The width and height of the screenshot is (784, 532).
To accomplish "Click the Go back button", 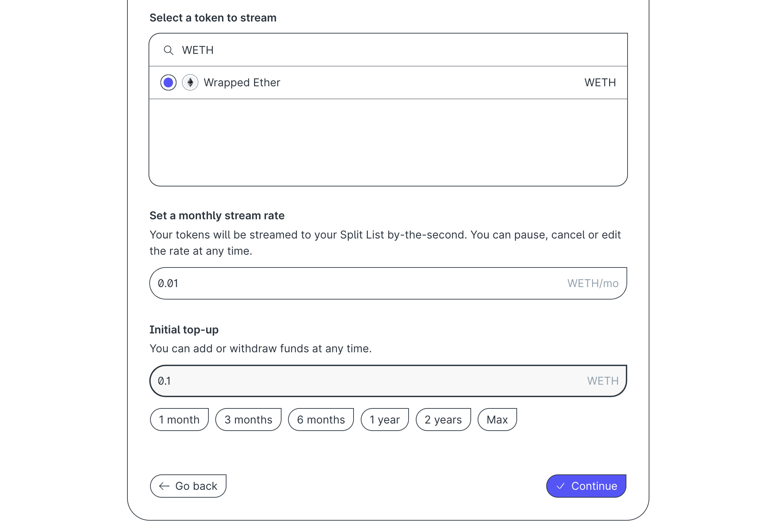I will pyautogui.click(x=188, y=486).
